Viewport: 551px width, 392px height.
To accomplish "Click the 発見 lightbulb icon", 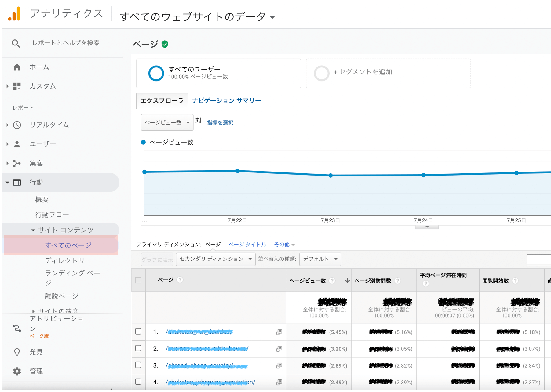I will pos(17,352).
